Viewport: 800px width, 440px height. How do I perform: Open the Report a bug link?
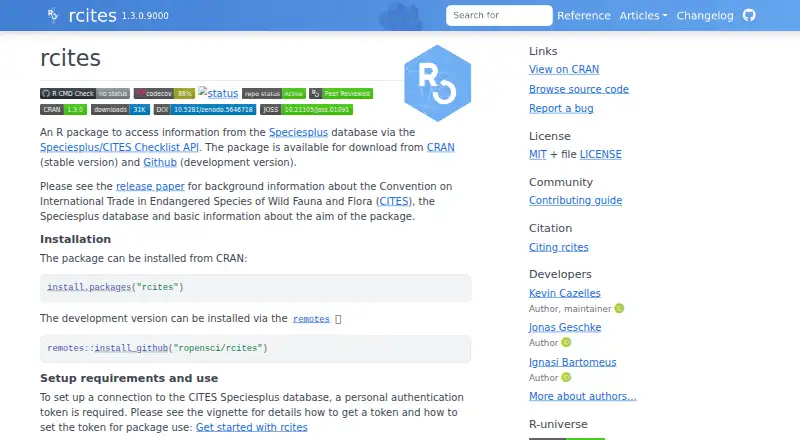(x=561, y=108)
